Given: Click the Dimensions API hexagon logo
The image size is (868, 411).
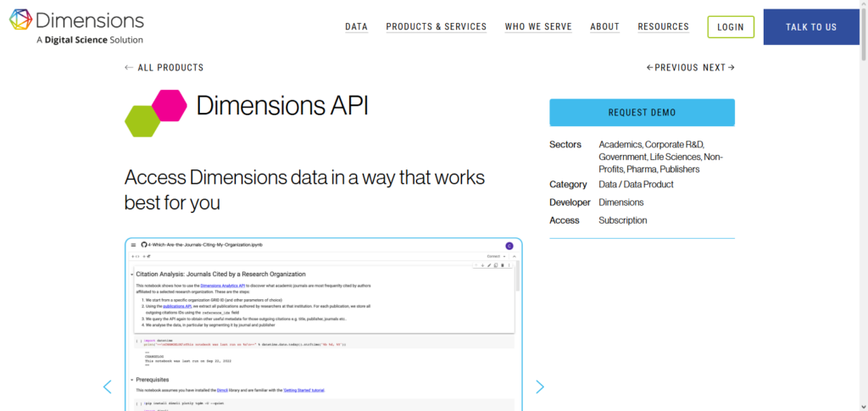Looking at the screenshot, I should click(x=156, y=113).
